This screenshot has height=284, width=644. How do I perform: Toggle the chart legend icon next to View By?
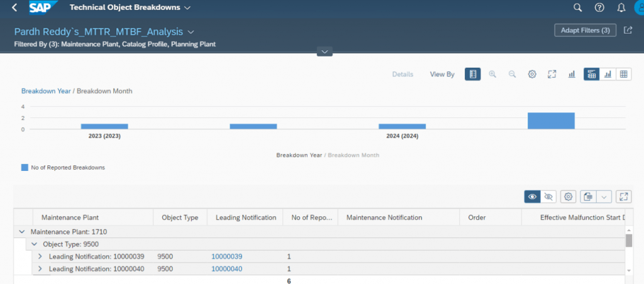coord(473,74)
